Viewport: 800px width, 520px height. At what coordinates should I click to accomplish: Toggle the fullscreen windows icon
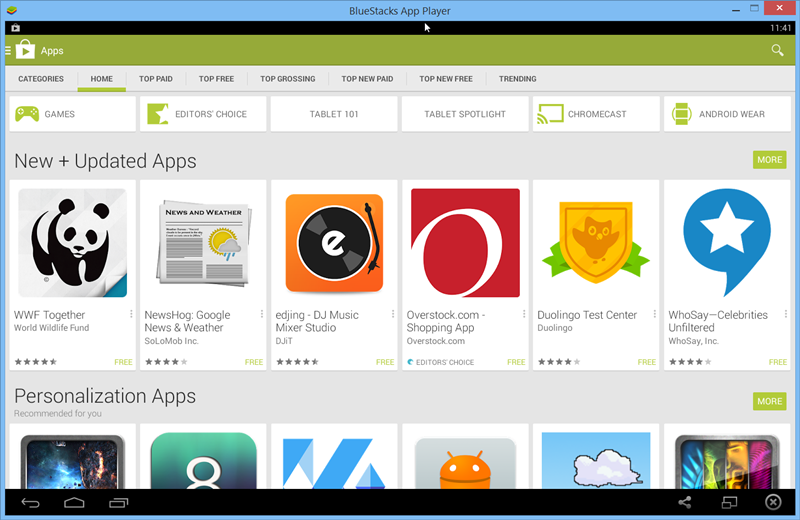pos(729,503)
